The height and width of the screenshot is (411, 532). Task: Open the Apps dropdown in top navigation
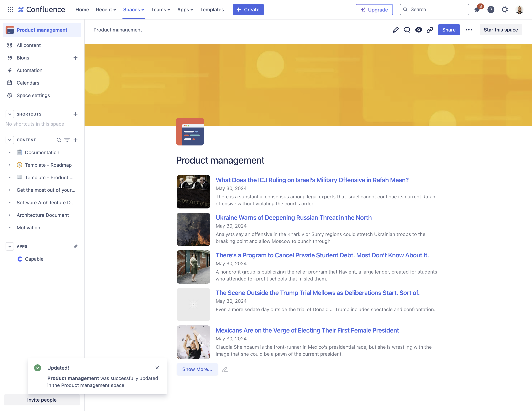coord(185,10)
